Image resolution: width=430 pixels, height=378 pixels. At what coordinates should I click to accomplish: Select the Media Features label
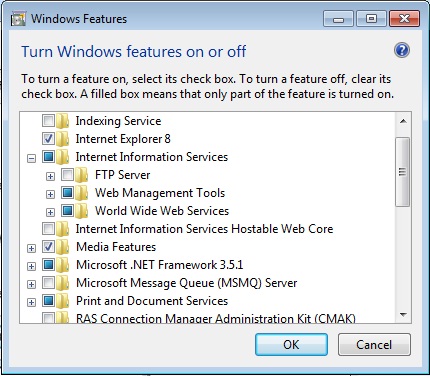click(116, 247)
